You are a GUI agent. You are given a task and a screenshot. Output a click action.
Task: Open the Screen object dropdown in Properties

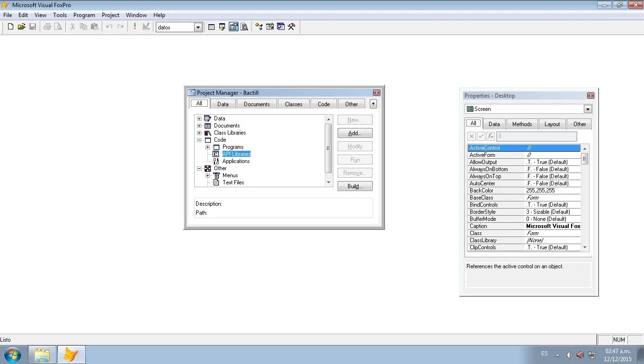pyautogui.click(x=588, y=109)
